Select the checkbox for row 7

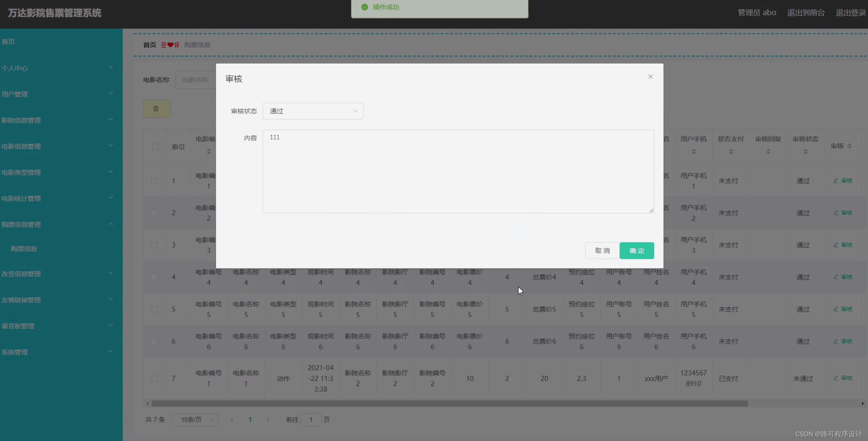click(x=155, y=378)
